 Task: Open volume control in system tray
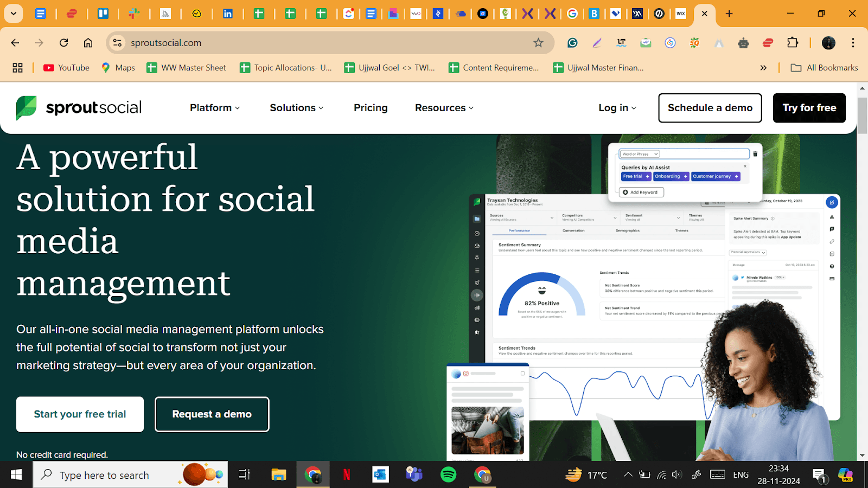pyautogui.click(x=676, y=475)
